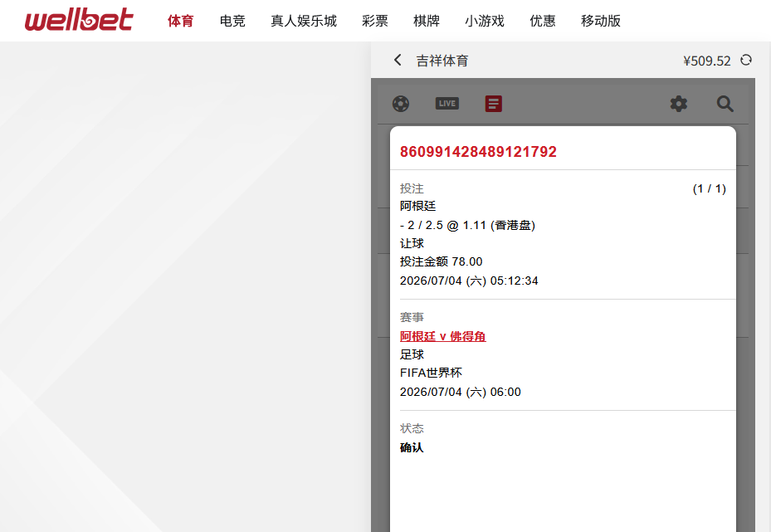Click the wellbet logo
771x532 pixels.
coord(79,20)
